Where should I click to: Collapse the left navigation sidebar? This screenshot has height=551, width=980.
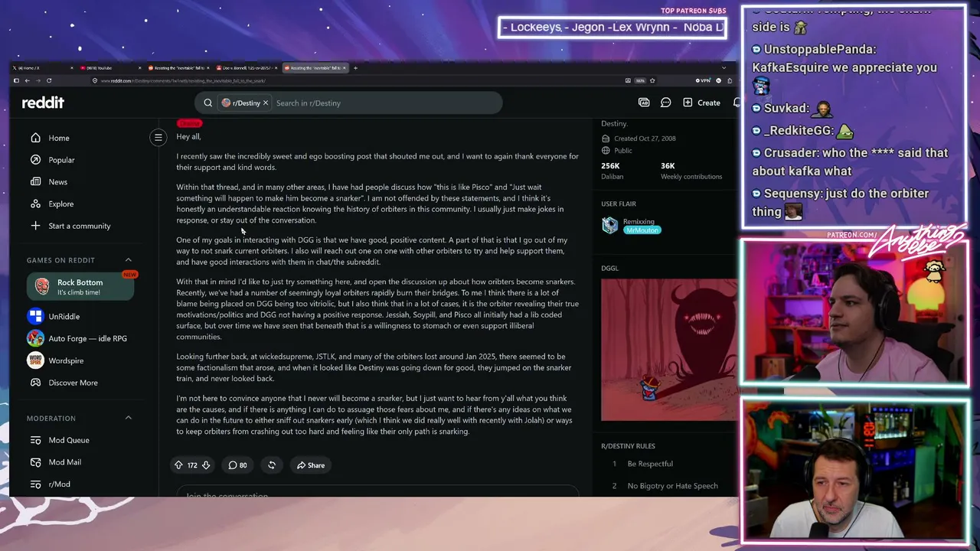pyautogui.click(x=158, y=138)
